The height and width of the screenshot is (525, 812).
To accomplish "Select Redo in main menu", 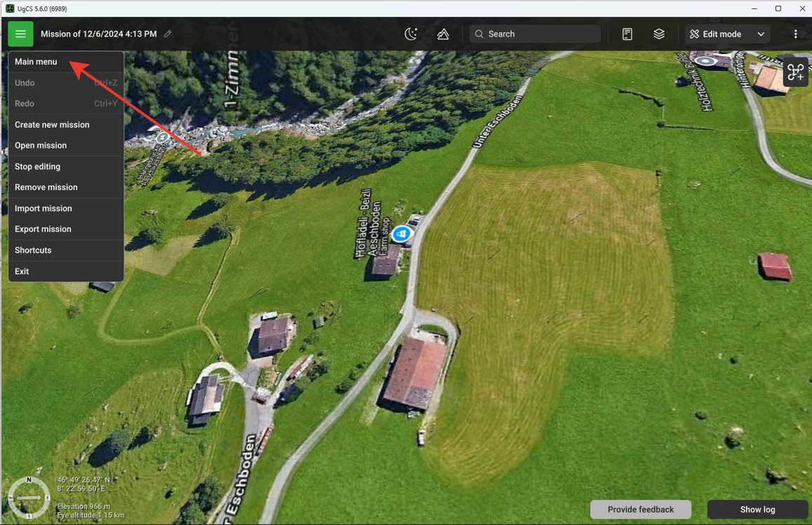I will pyautogui.click(x=66, y=104).
